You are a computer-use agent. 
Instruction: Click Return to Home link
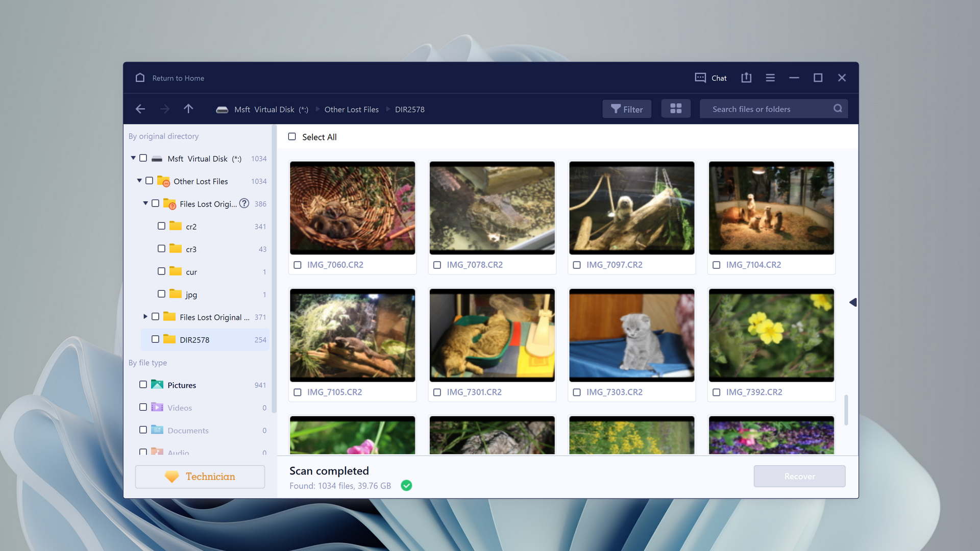[x=178, y=78]
